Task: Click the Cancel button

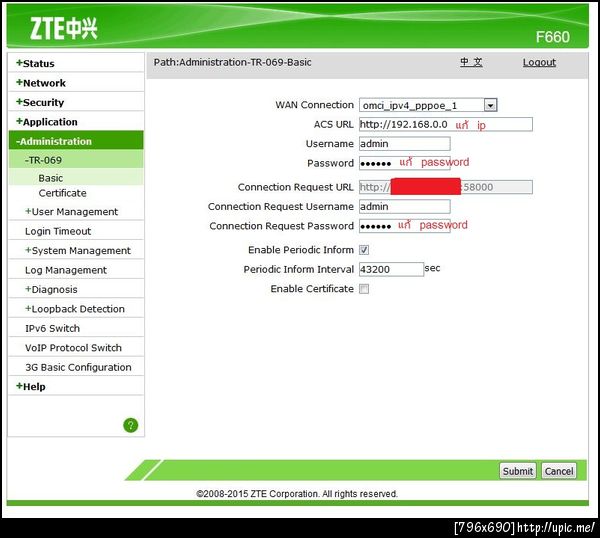Action: coord(559,471)
